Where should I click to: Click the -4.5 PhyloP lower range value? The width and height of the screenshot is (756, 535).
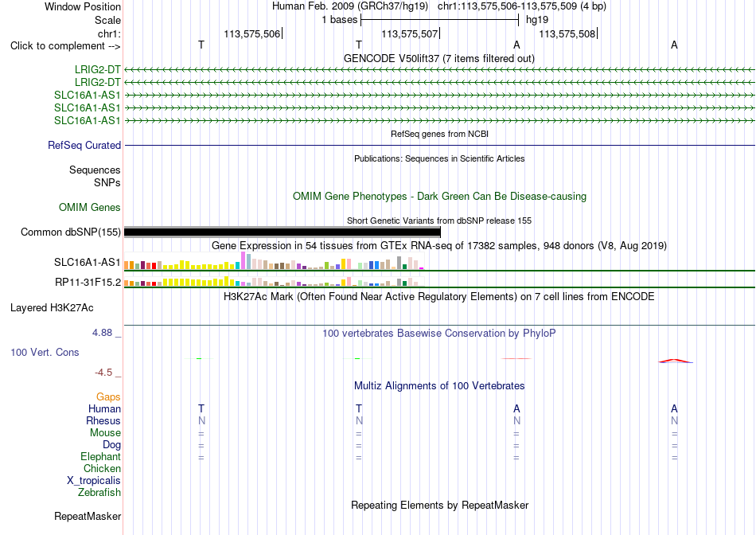coord(103,373)
